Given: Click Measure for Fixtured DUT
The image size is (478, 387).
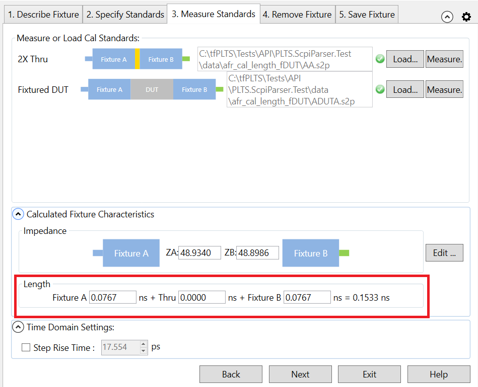Looking at the screenshot, I should [444, 89].
